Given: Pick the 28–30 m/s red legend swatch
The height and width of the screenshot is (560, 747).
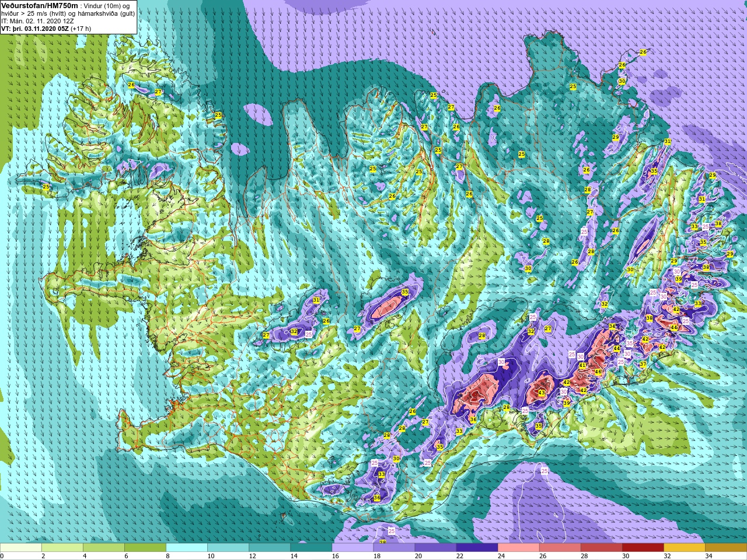Looking at the screenshot, I should [601, 548].
